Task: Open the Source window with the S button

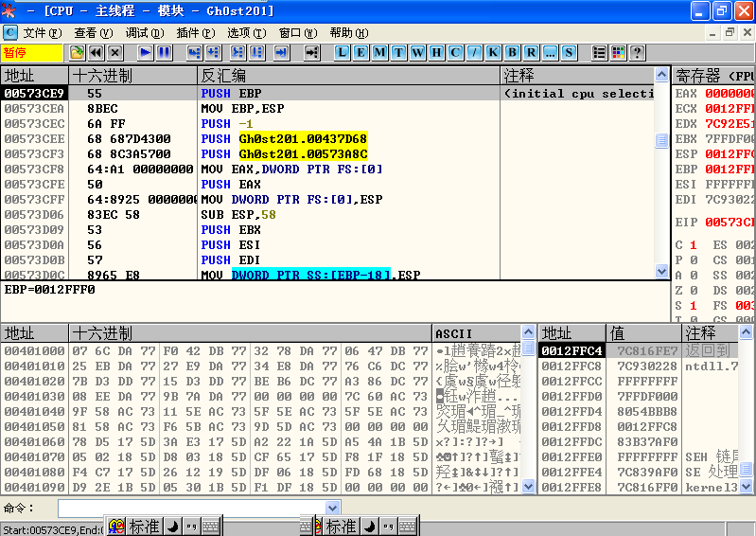Action: pos(569,53)
